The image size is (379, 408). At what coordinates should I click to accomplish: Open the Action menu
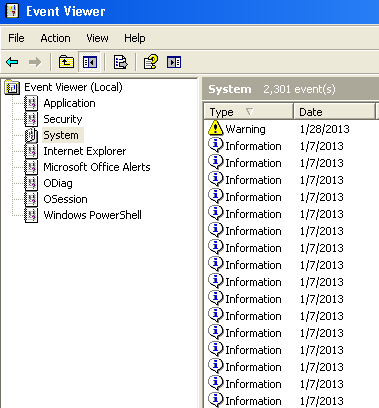click(x=55, y=38)
